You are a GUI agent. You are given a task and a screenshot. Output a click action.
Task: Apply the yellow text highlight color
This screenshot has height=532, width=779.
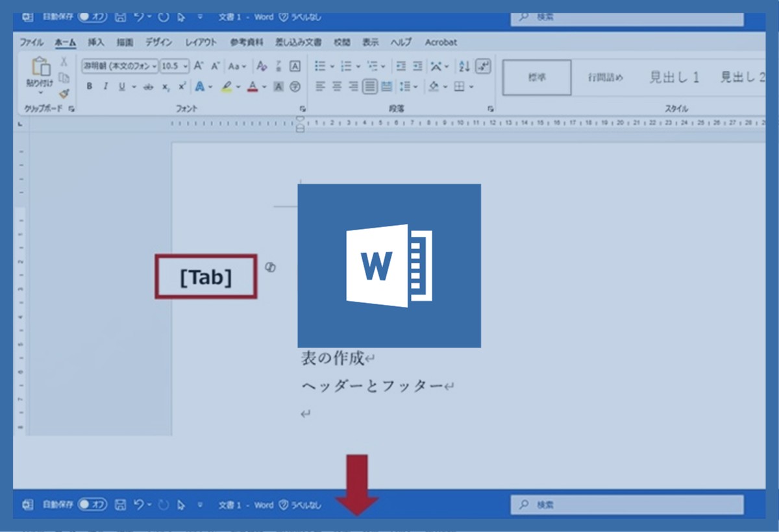[x=227, y=87]
